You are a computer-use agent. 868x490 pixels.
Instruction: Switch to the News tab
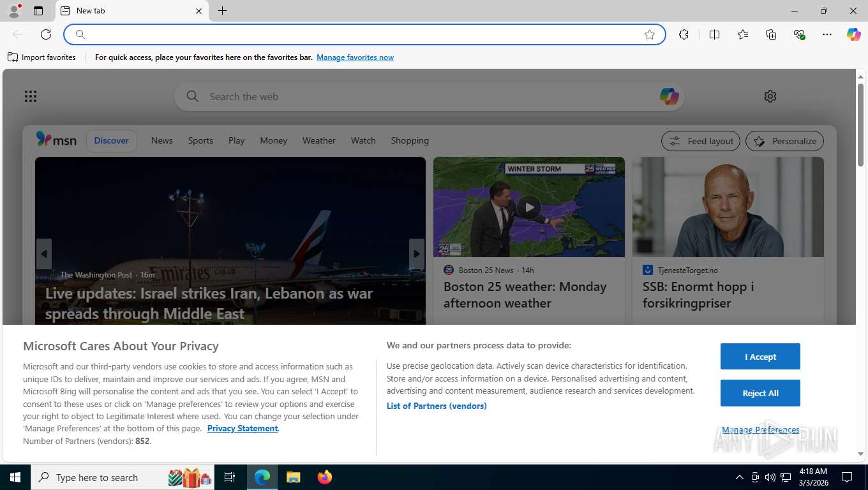pyautogui.click(x=162, y=140)
